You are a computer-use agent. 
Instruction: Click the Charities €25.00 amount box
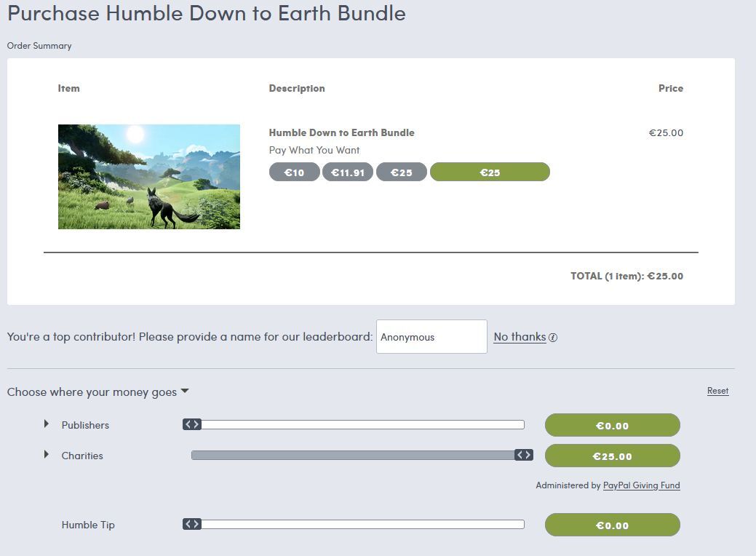[613, 456]
